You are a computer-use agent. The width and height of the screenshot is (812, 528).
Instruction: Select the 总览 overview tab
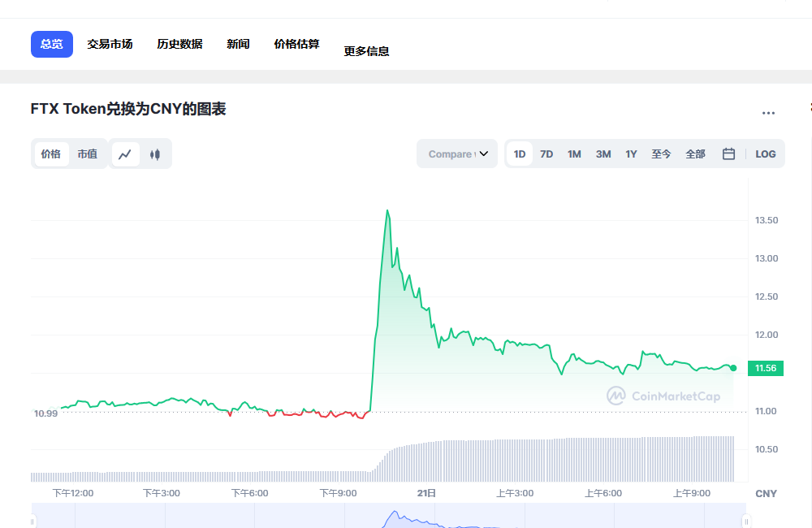[52, 44]
